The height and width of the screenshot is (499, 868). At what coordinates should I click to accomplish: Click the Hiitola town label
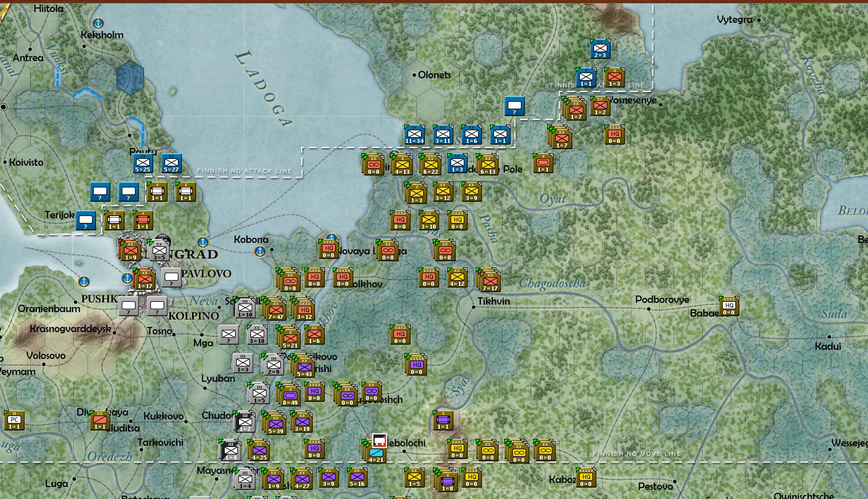point(49,9)
